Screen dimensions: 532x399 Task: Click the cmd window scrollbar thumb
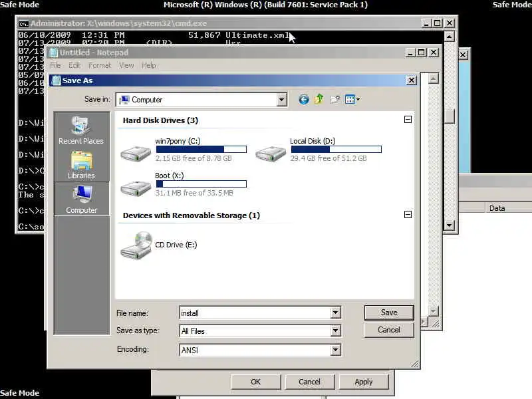click(x=450, y=116)
